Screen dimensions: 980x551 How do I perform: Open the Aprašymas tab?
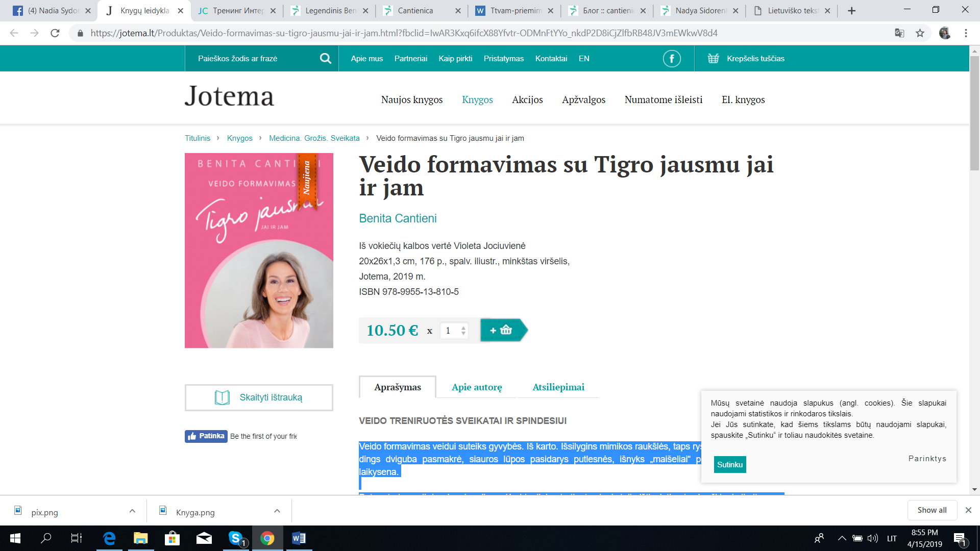(398, 387)
